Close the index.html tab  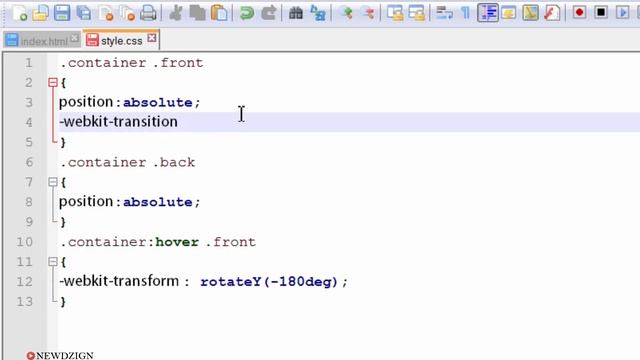tap(74, 38)
